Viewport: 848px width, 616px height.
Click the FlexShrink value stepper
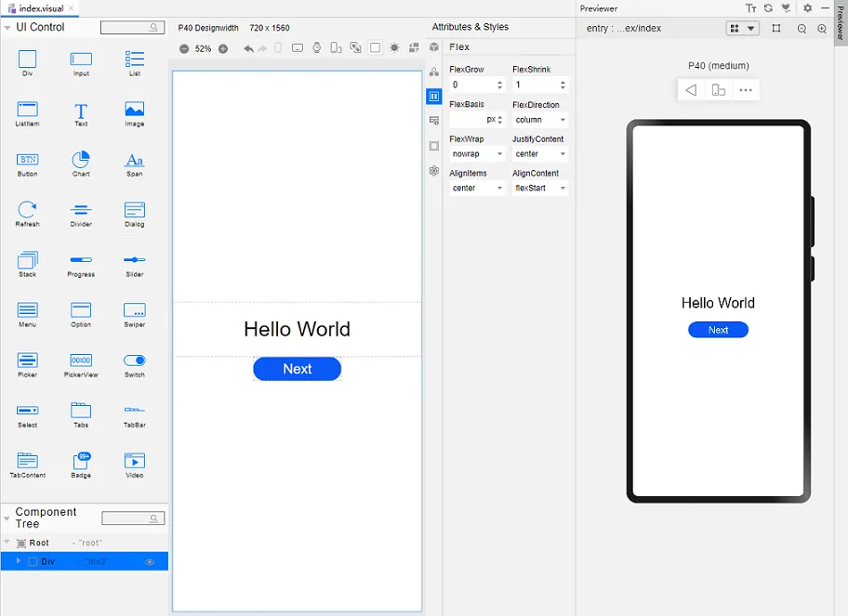coord(563,85)
